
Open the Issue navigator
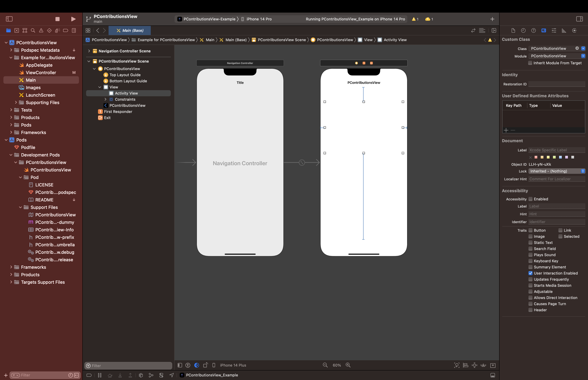coord(41,31)
